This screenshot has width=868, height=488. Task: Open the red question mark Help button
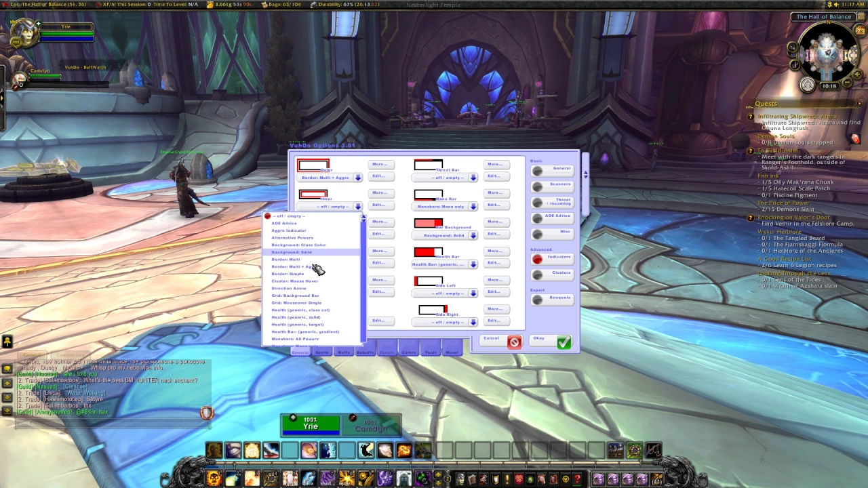point(577,479)
